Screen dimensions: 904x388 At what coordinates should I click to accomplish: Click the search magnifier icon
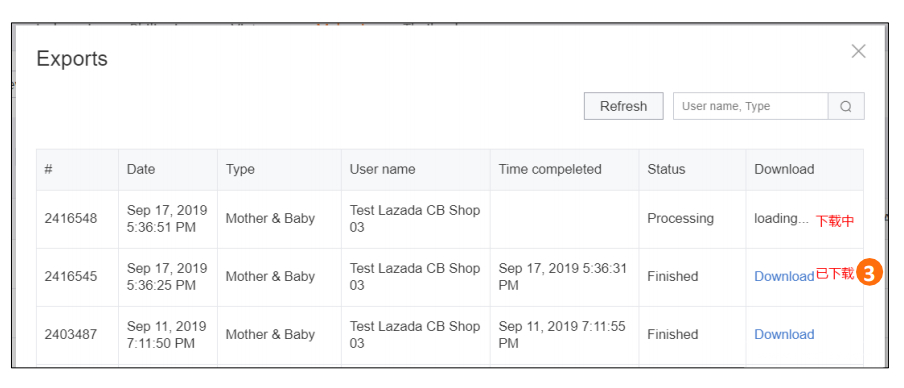coord(846,106)
